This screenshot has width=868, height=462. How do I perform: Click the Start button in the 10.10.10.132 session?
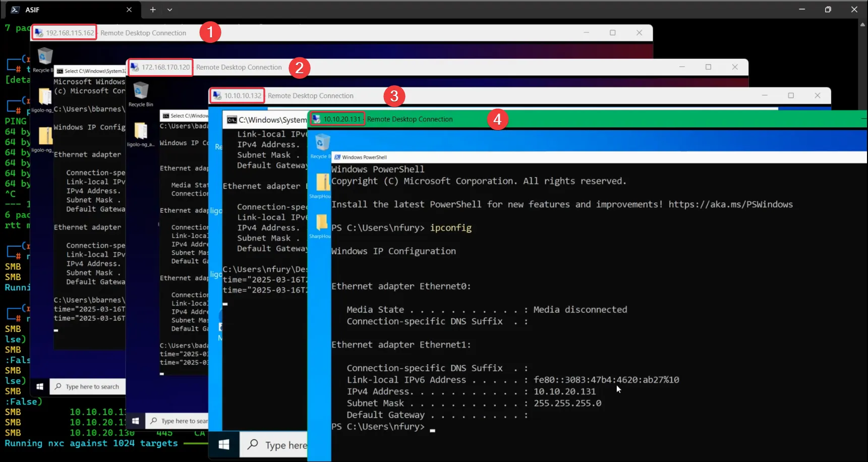224,444
